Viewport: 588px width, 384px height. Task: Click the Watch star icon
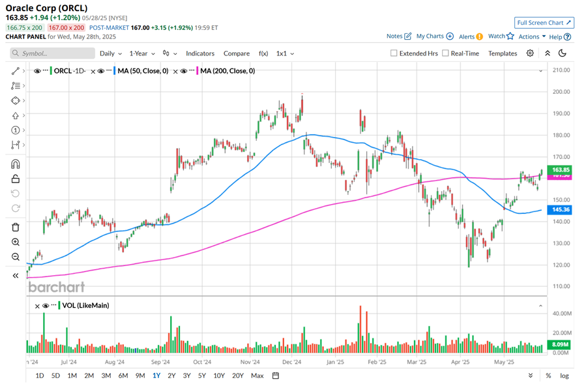click(510, 36)
